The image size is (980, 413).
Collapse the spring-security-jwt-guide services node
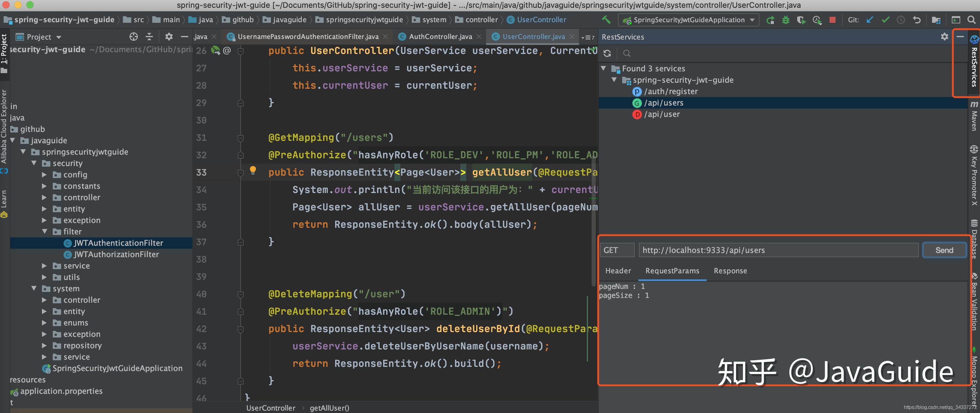[614, 80]
